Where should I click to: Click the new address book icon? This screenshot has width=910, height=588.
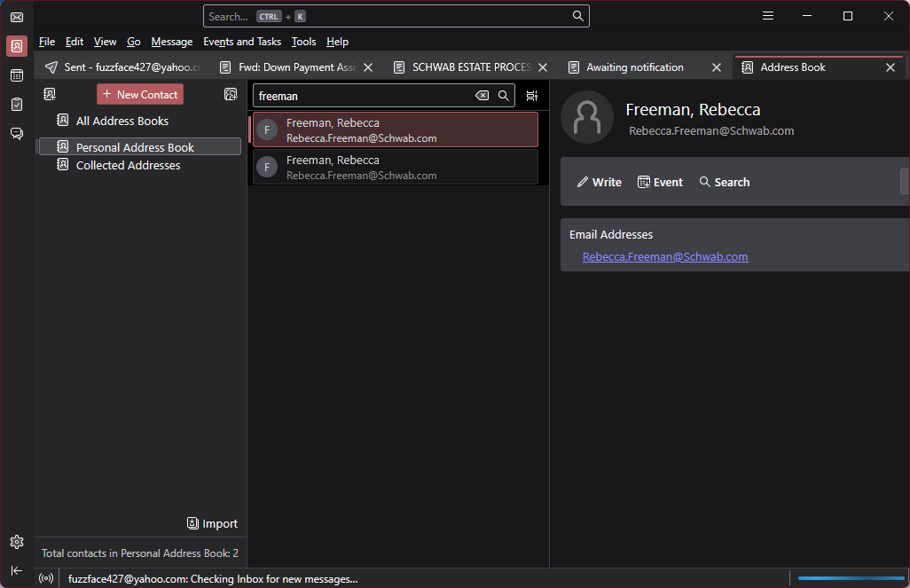(50, 94)
